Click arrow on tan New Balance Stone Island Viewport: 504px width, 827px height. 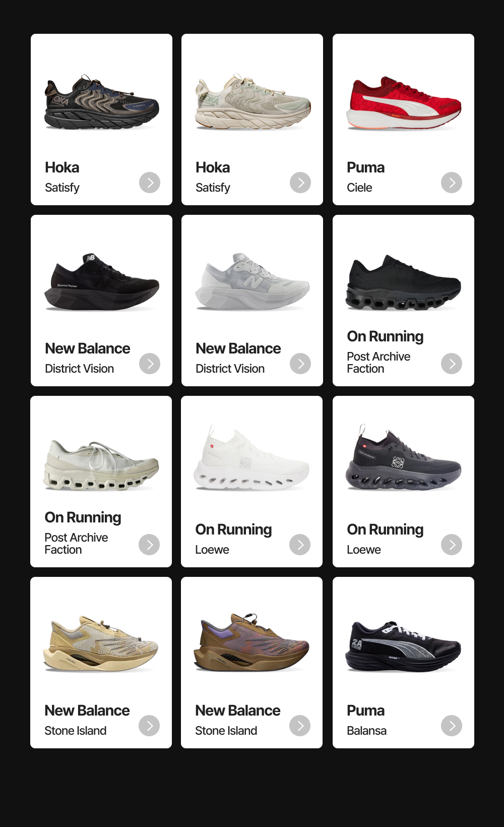pyautogui.click(x=149, y=726)
